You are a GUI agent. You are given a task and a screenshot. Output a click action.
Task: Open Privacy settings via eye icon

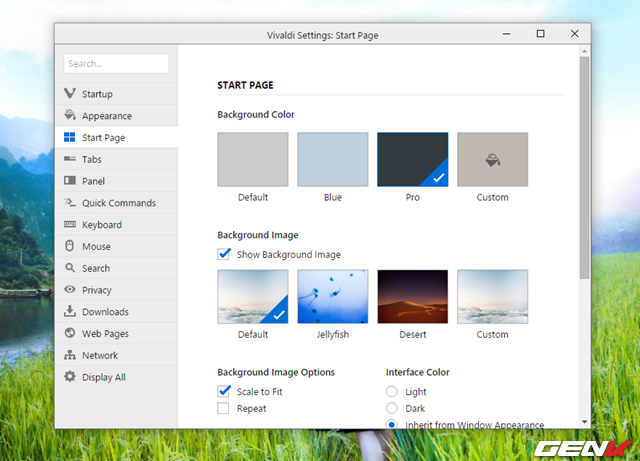pos(70,290)
